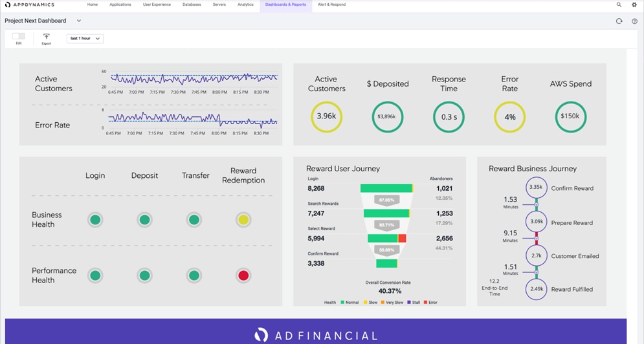Image resolution: width=644 pixels, height=344 pixels.
Task: Click Deposit Business Health green indicator
Action: click(x=144, y=220)
